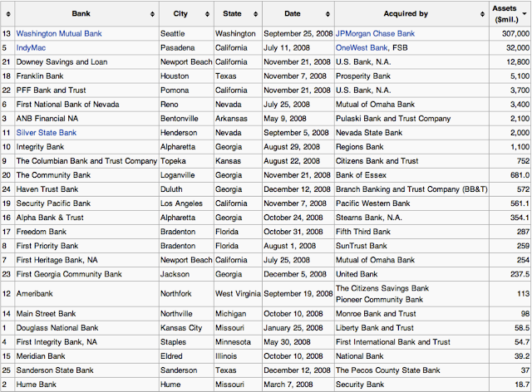Click the 12,800 assets value
This screenshot has height=392, width=532.
tap(518, 62)
